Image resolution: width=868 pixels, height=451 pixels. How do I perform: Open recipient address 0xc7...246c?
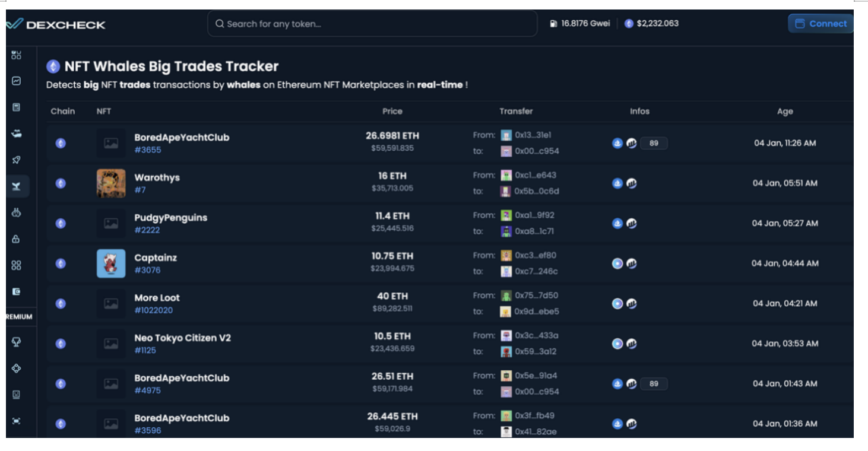(536, 271)
